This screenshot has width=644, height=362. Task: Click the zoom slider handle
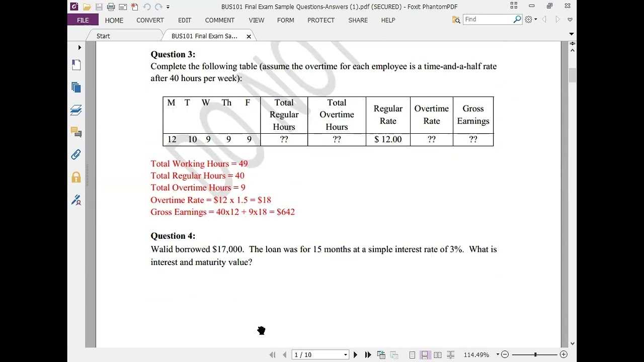(535, 354)
